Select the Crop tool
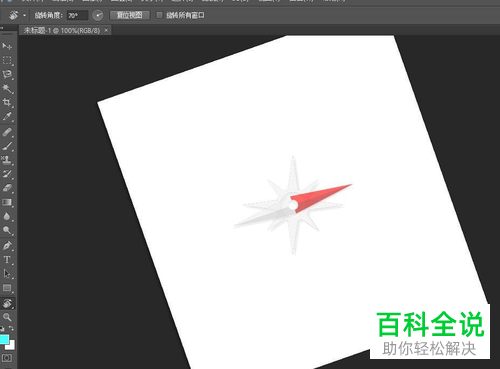The width and height of the screenshot is (500, 369). [x=7, y=102]
